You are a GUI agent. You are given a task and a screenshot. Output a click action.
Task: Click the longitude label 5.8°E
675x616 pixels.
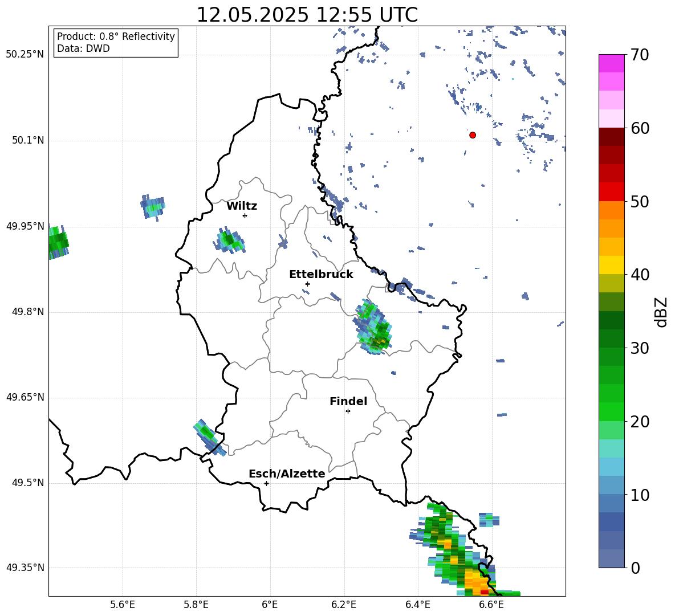[196, 605]
